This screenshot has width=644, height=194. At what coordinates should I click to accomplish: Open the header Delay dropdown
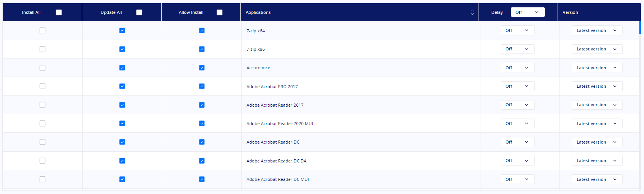(527, 12)
